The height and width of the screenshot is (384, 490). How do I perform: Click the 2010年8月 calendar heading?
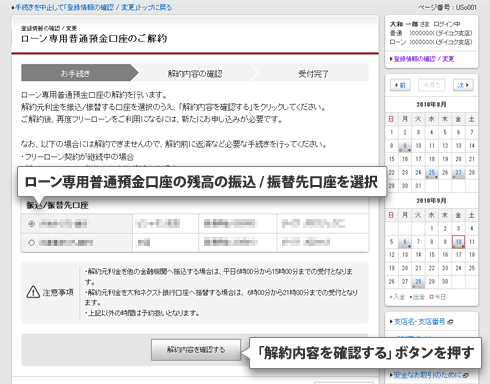point(431,104)
